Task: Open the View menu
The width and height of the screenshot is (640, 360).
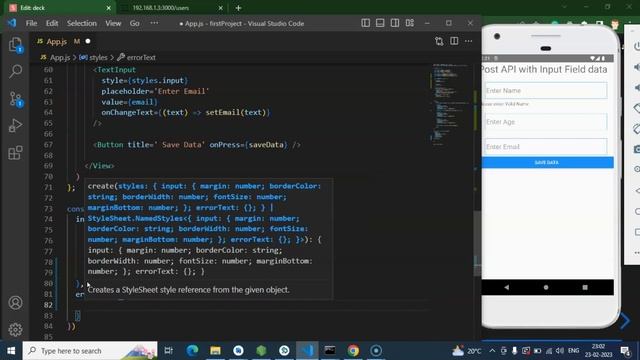Action: tap(113, 23)
